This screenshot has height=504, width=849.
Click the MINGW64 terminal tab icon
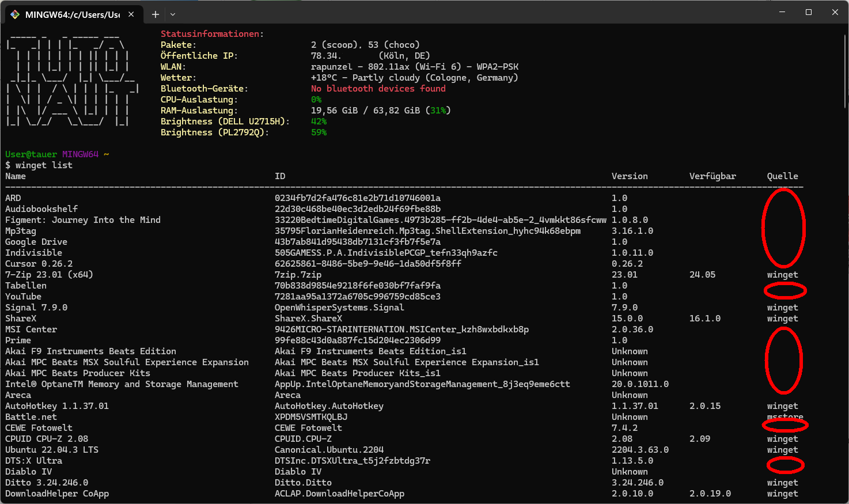15,14
